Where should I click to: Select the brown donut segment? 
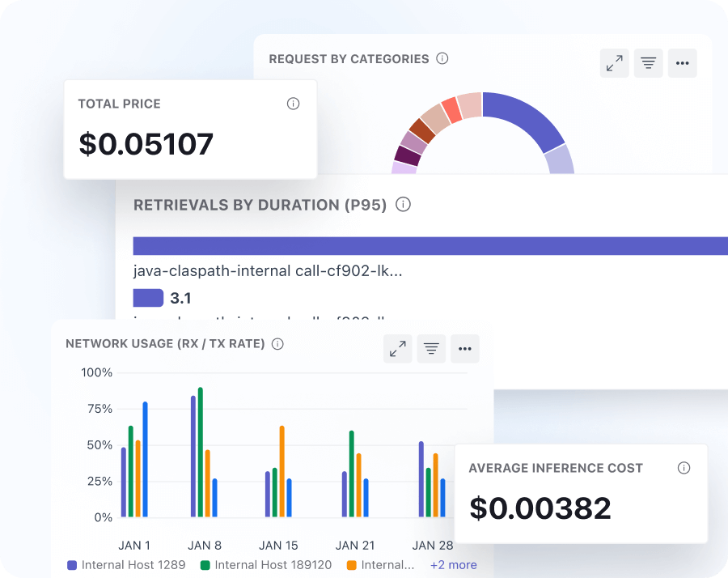[422, 130]
